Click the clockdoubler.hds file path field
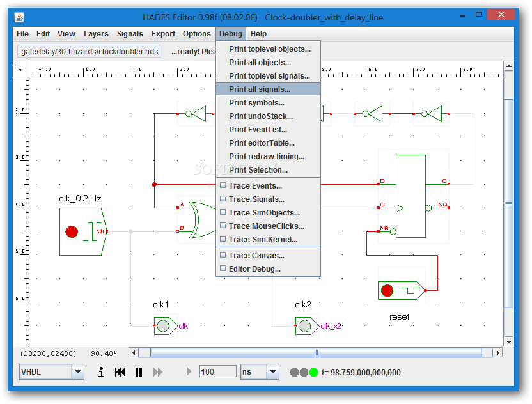Viewport: 532px width, 404px height. pos(89,52)
